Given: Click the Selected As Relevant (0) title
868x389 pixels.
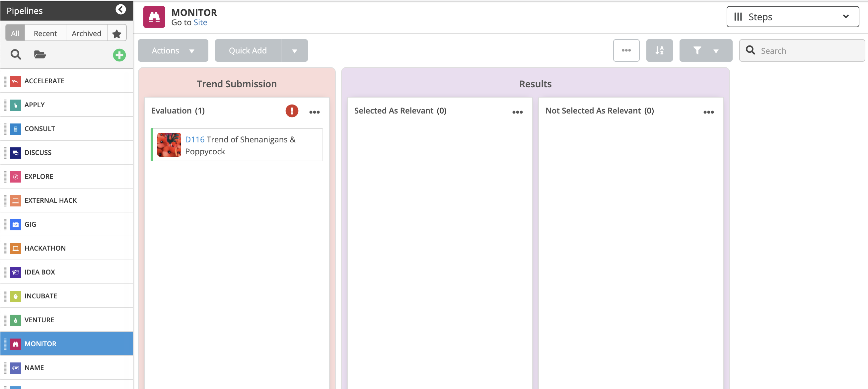Looking at the screenshot, I should click(400, 111).
